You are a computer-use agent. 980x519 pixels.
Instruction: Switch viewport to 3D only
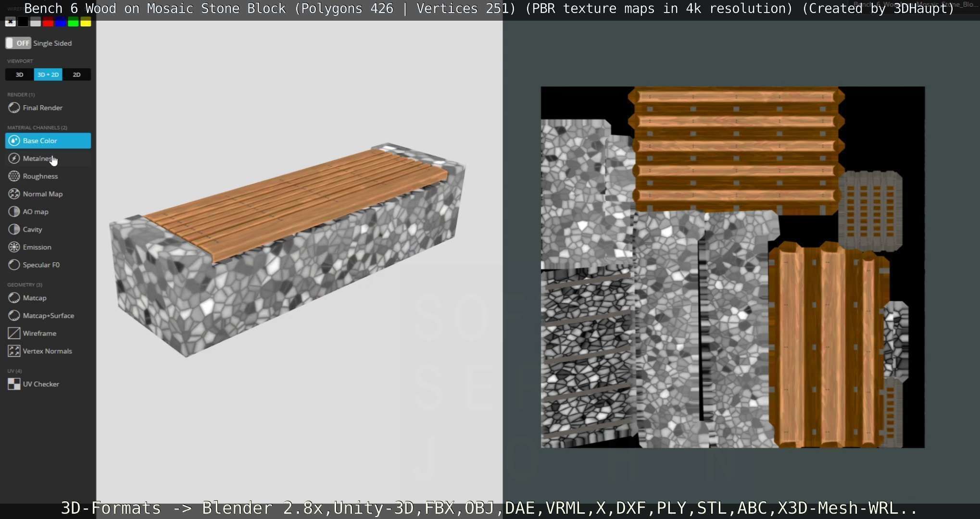(19, 74)
